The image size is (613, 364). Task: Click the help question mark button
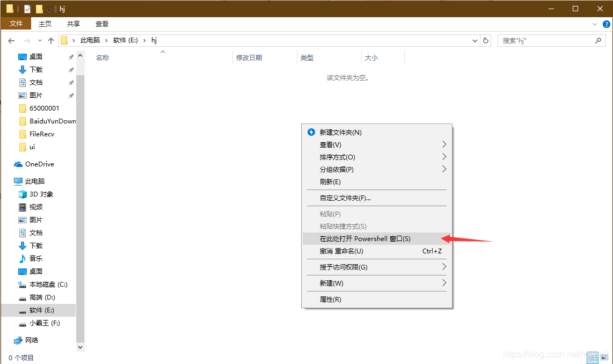[x=607, y=24]
